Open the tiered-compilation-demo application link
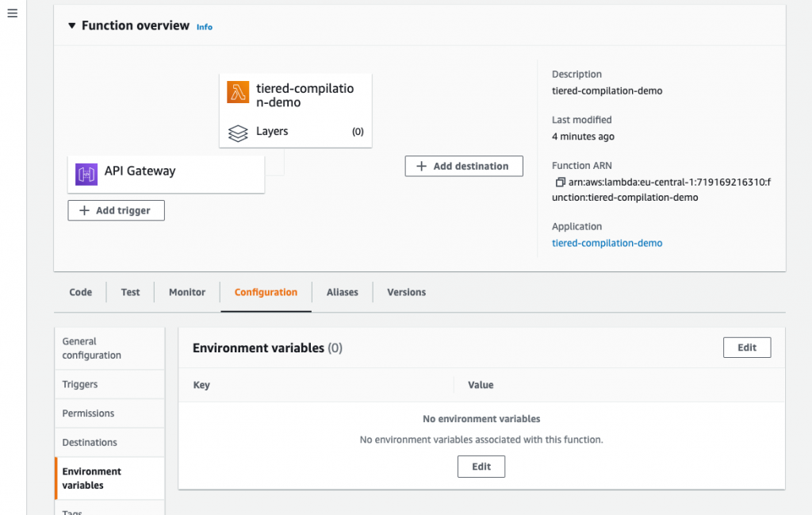This screenshot has height=515, width=812. pos(607,243)
